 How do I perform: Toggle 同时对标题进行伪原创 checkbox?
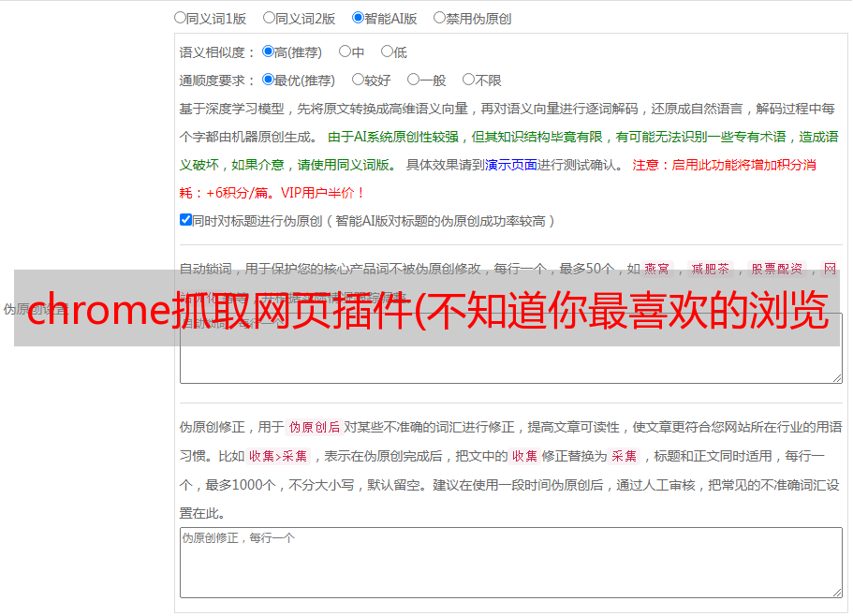185,220
